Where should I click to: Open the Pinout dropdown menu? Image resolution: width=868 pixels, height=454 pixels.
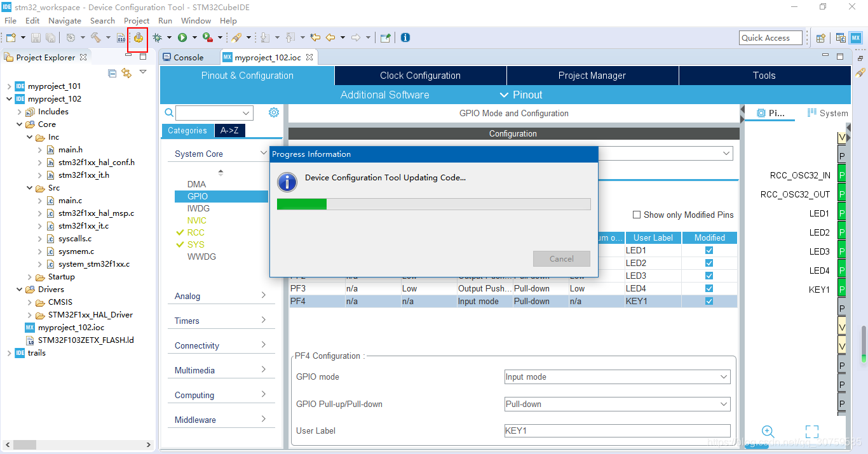521,95
